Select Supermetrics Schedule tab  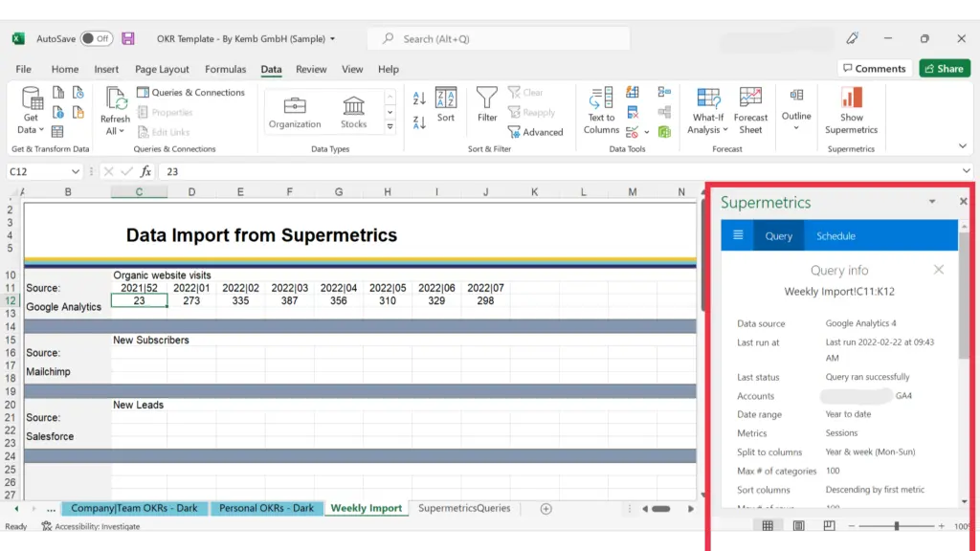coord(835,235)
